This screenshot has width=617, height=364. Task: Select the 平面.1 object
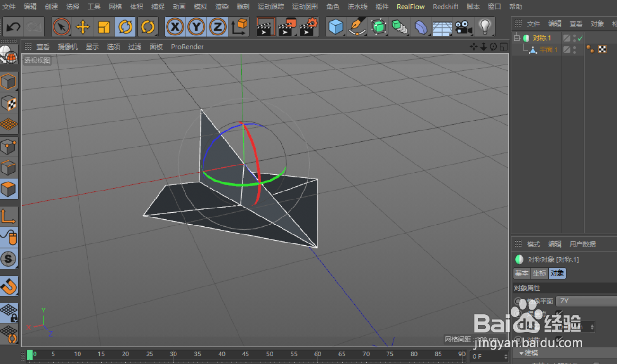click(x=549, y=50)
